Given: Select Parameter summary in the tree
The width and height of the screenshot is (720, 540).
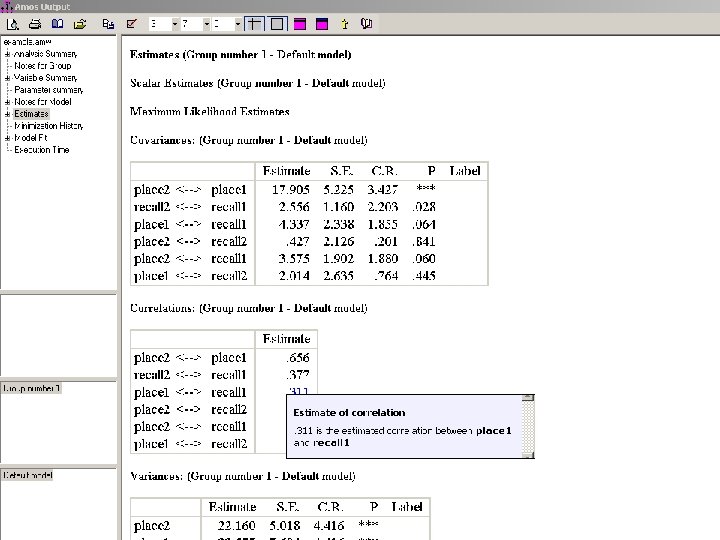Looking at the screenshot, I should (x=49, y=90).
